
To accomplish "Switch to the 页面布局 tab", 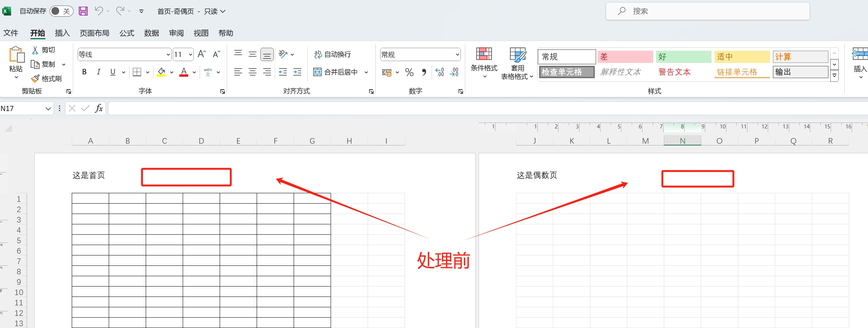I will click(94, 33).
